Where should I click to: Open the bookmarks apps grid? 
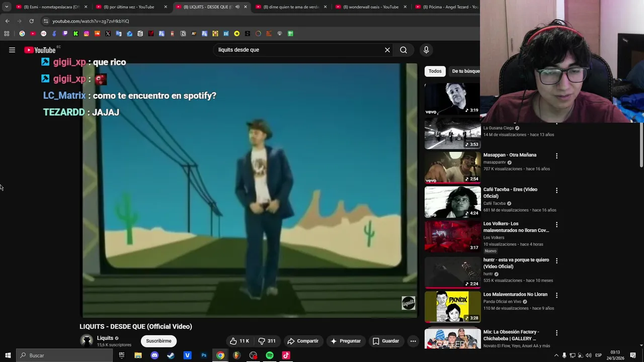point(7,34)
